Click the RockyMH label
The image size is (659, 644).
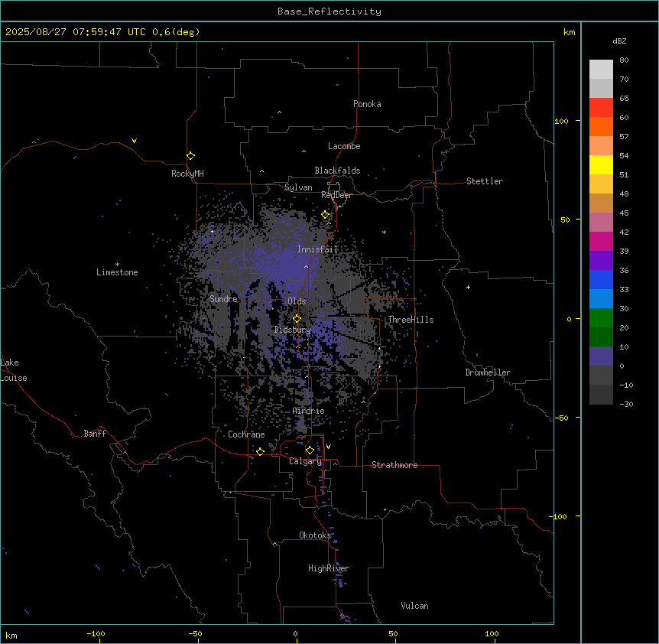(x=187, y=173)
